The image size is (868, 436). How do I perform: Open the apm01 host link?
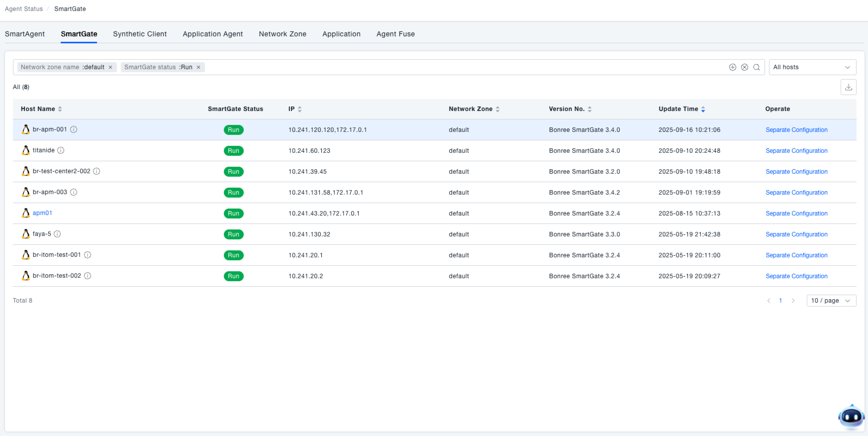42,213
